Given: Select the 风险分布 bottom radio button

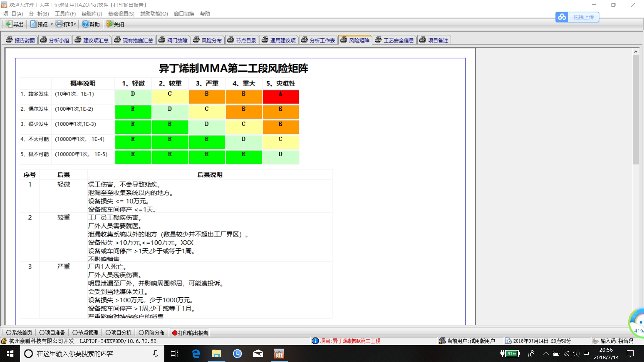Looking at the screenshot, I should click(x=141, y=333).
